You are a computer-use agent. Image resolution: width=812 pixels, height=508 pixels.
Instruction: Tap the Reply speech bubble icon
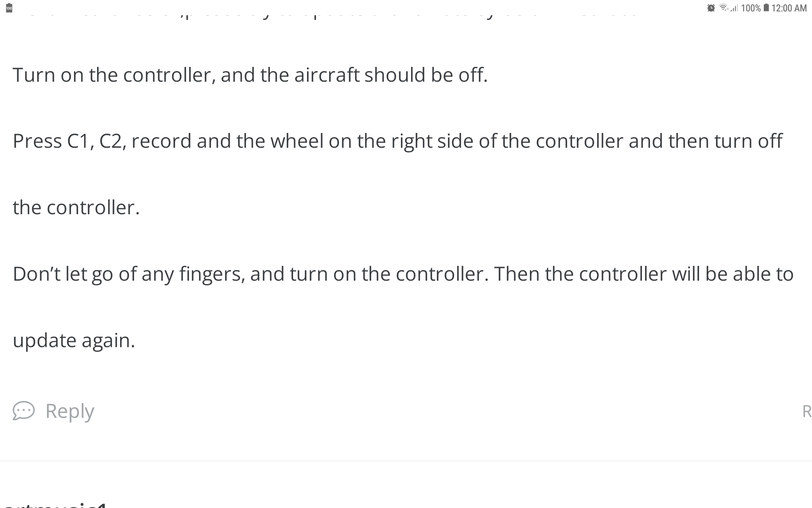(23, 411)
